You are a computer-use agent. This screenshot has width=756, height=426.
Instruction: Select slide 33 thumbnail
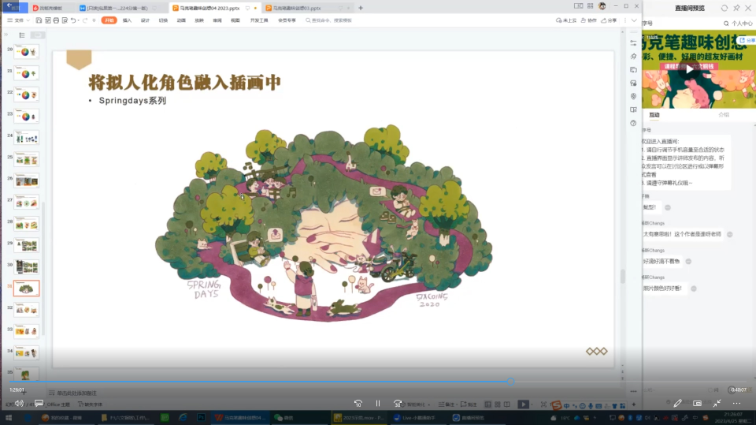tap(26, 331)
